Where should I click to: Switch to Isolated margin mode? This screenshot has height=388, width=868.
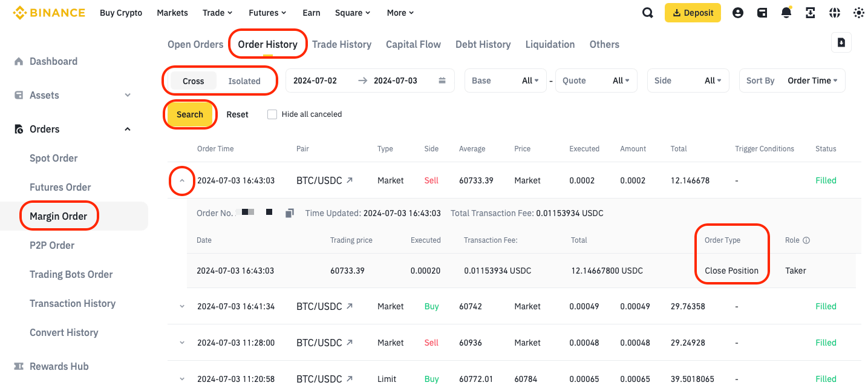point(244,81)
